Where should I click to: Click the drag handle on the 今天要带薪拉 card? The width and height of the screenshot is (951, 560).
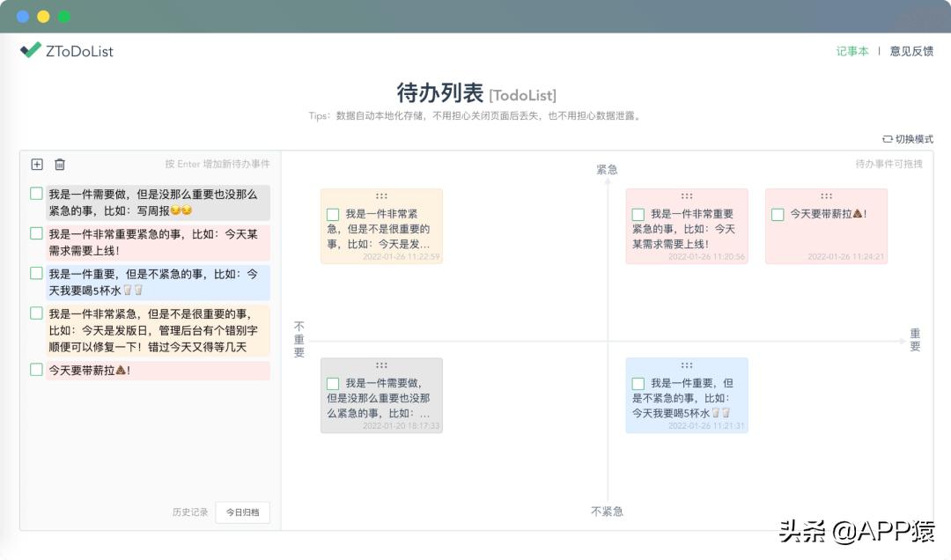[x=826, y=196]
